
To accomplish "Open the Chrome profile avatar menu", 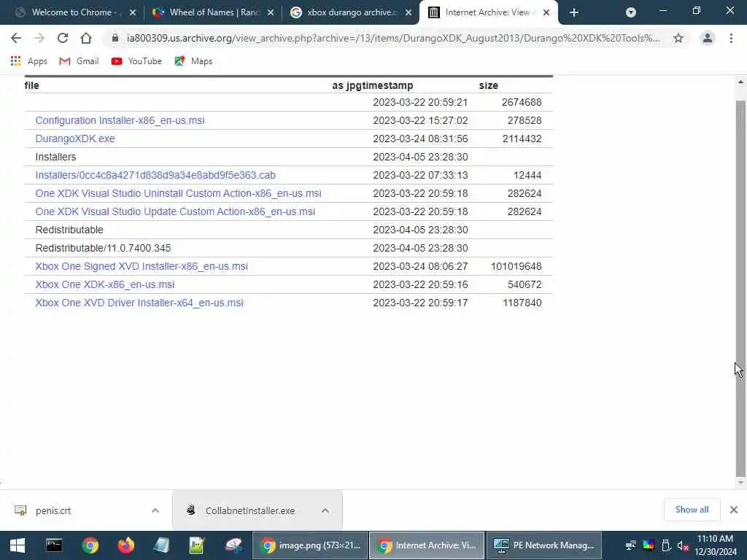I will (x=708, y=38).
